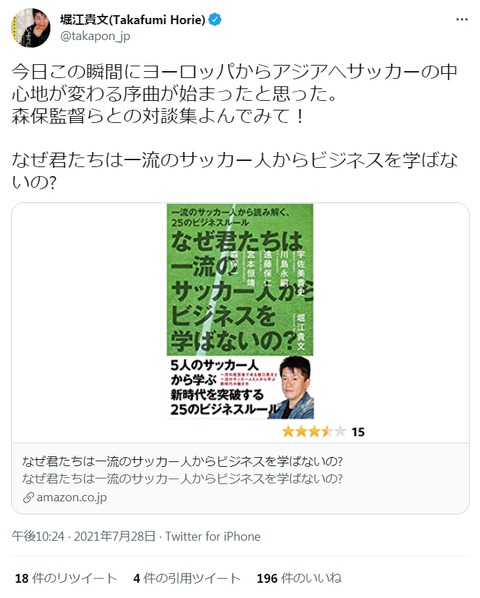Open Takafumi Horie's profile avatar

pyautogui.click(x=31, y=27)
